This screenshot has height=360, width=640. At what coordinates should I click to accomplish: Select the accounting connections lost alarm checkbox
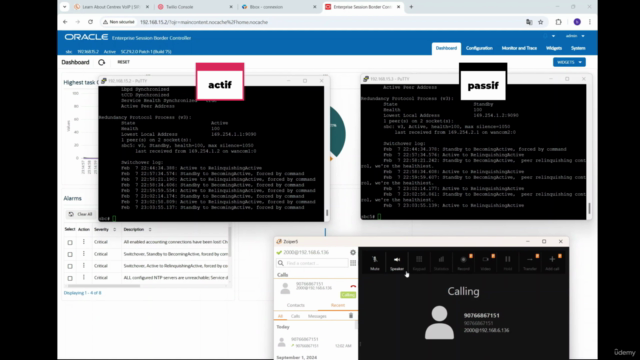(70, 242)
